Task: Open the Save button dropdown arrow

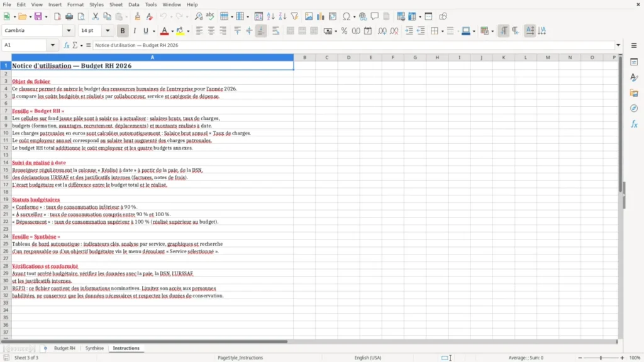Action: click(46, 17)
